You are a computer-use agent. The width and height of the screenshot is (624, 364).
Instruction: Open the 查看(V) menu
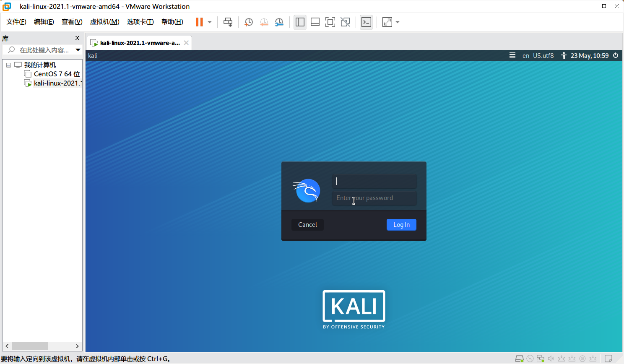tap(72, 22)
